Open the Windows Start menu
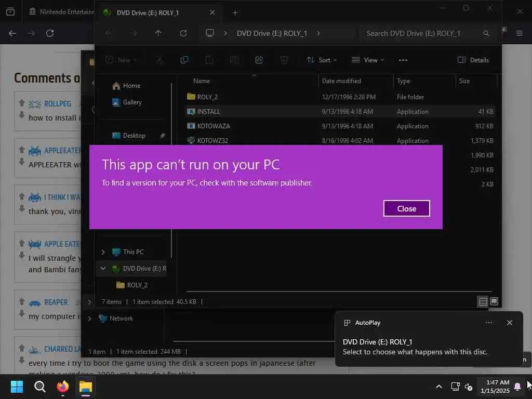This screenshot has width=532, height=399. click(17, 387)
